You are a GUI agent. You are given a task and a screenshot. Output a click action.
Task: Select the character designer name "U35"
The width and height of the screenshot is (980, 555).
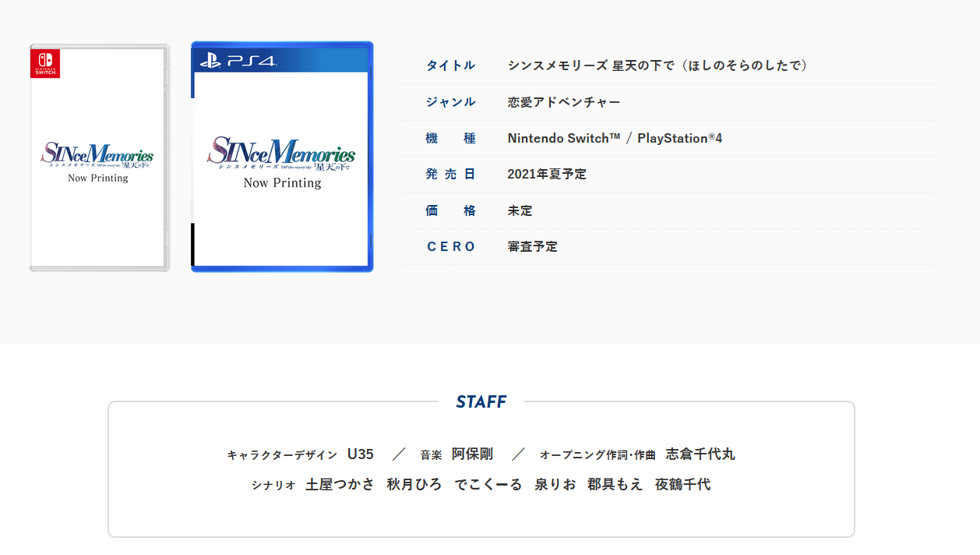click(x=361, y=454)
